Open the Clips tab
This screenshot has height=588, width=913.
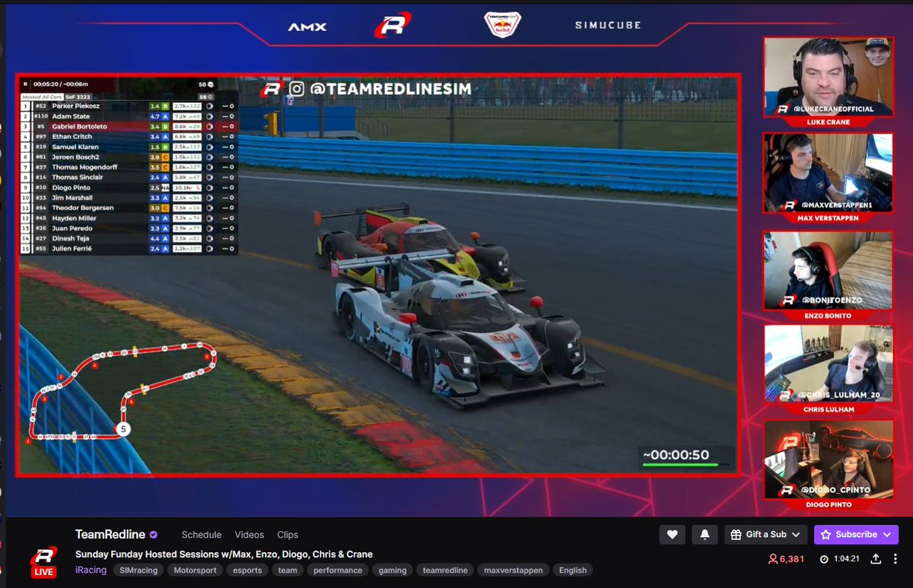click(288, 535)
